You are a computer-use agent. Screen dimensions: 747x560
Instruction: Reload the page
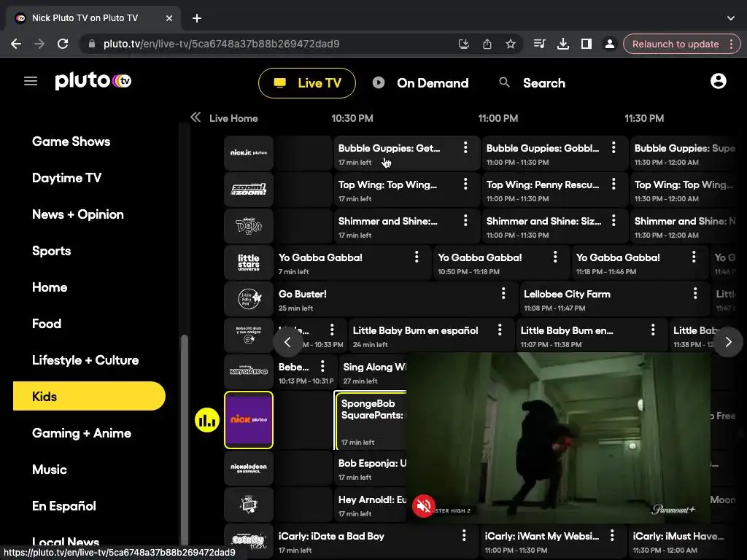click(63, 44)
